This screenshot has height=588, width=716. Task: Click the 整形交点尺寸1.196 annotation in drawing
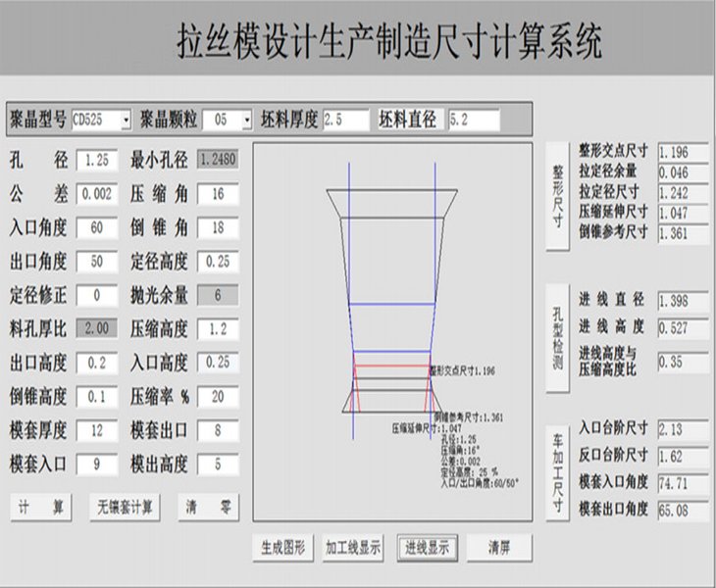pyautogui.click(x=463, y=370)
